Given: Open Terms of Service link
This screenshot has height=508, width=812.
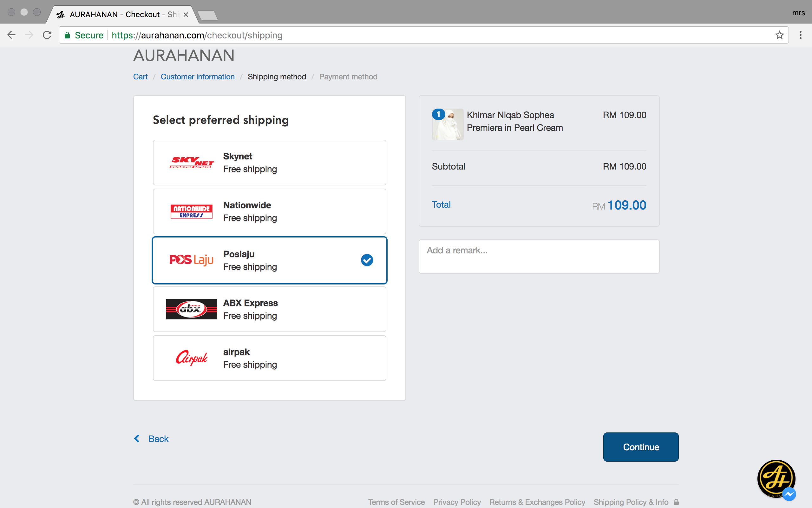Looking at the screenshot, I should pos(396,502).
